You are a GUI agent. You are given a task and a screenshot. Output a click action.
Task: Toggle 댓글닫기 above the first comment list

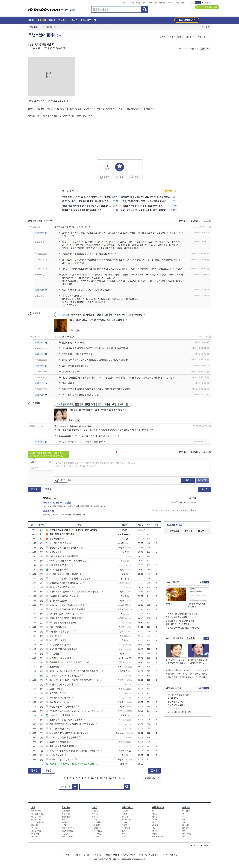click(x=195, y=221)
